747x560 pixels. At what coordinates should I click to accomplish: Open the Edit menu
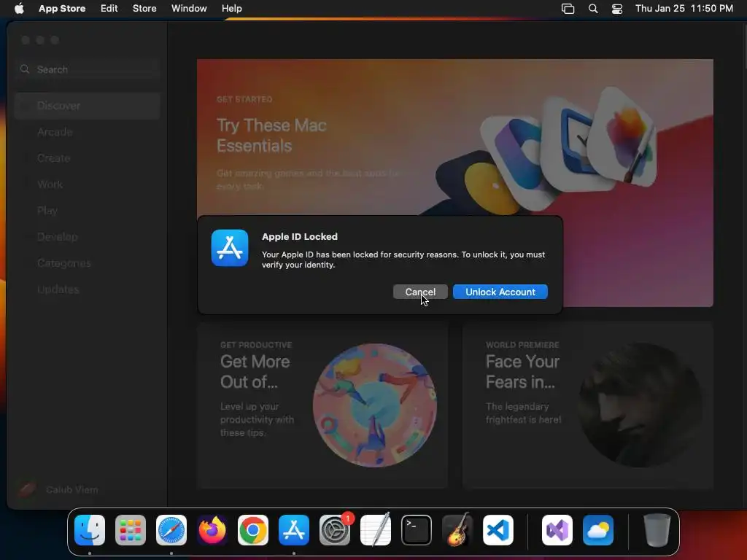pyautogui.click(x=109, y=8)
